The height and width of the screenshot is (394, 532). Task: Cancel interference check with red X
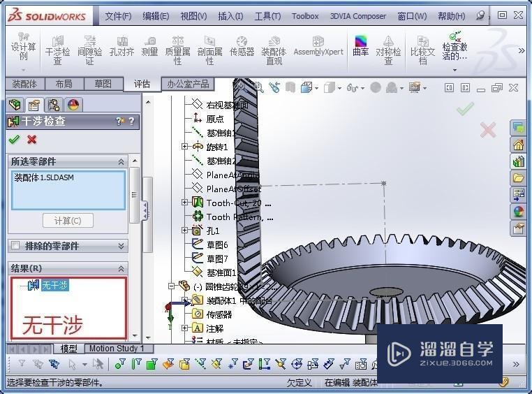pos(32,140)
